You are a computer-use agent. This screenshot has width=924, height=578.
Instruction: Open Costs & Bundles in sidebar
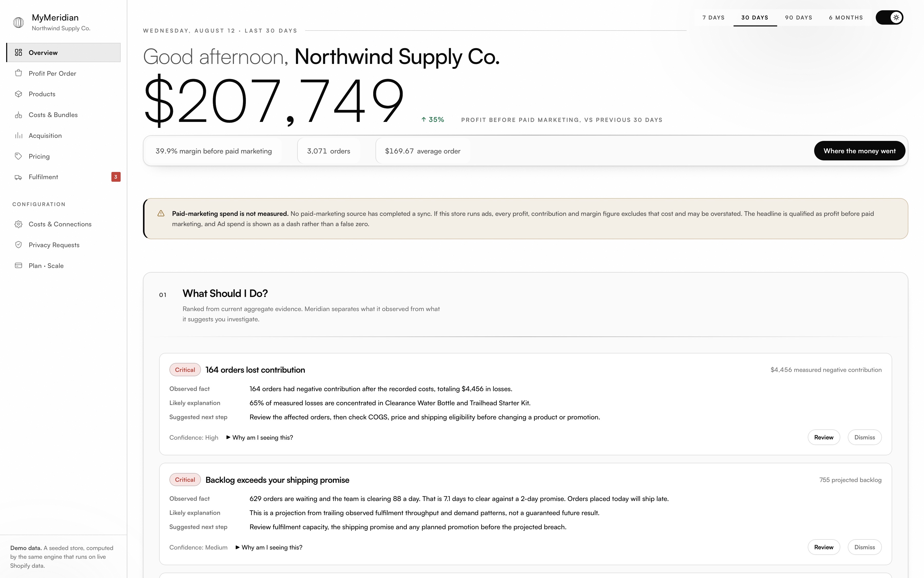click(63, 115)
